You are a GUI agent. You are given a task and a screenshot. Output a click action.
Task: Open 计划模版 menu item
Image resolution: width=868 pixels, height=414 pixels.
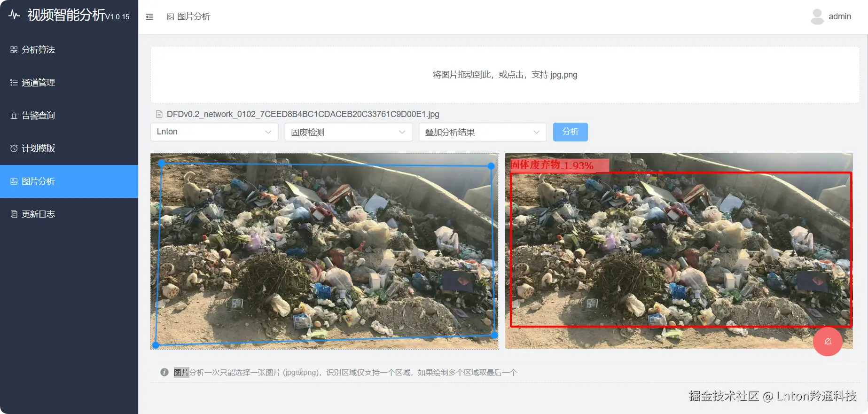point(69,148)
